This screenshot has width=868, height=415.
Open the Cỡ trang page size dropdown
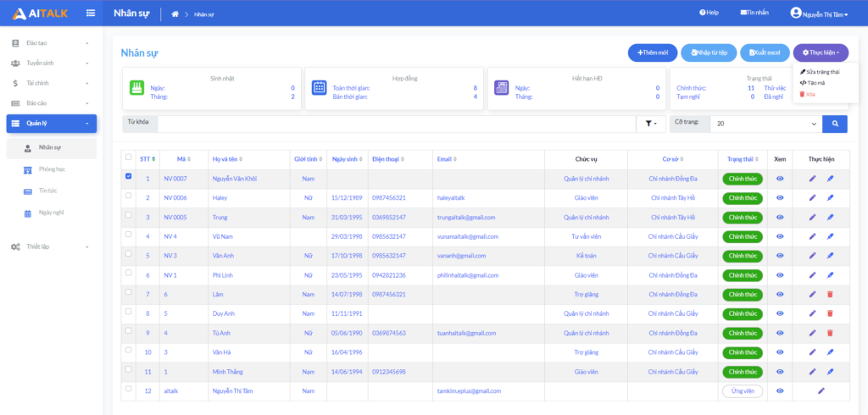coord(765,124)
